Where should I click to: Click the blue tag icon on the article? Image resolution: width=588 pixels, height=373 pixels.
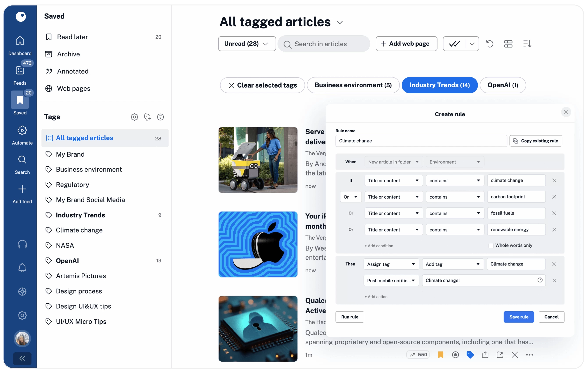[x=470, y=355]
